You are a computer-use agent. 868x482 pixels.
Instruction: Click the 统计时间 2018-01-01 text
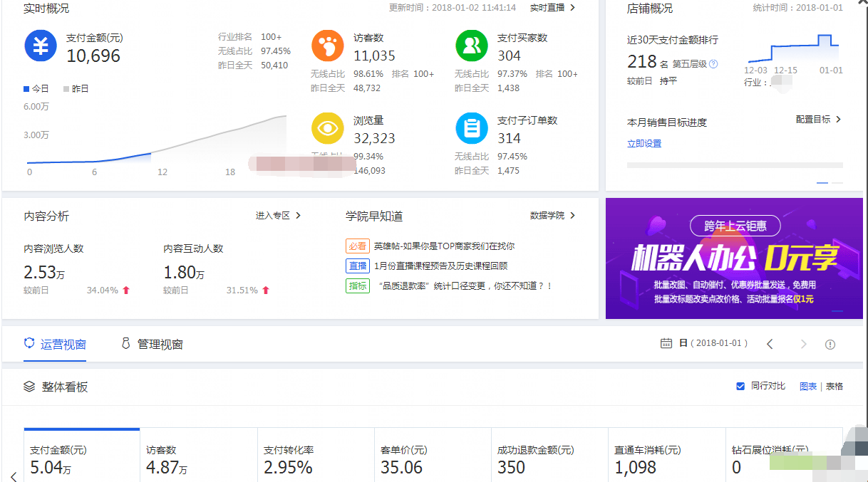tap(798, 8)
